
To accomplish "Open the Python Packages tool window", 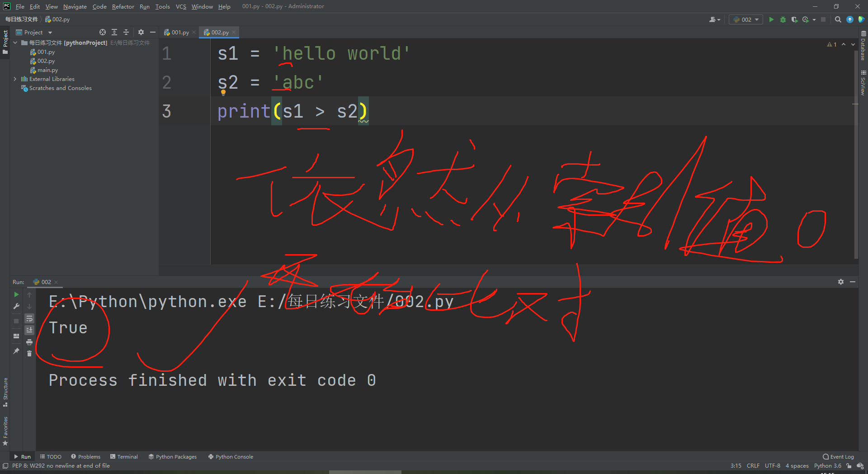I will [x=173, y=457].
